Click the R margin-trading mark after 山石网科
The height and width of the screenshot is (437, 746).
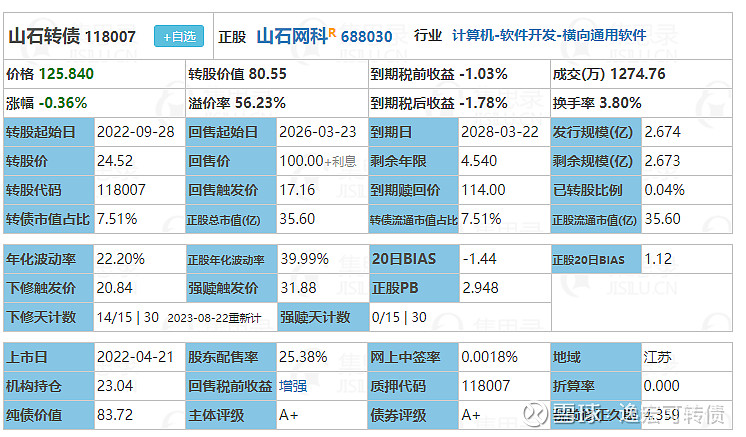[x=332, y=32]
